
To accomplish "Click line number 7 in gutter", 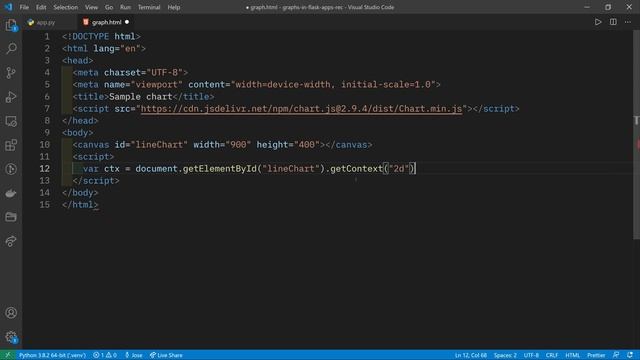I will [x=47, y=109].
